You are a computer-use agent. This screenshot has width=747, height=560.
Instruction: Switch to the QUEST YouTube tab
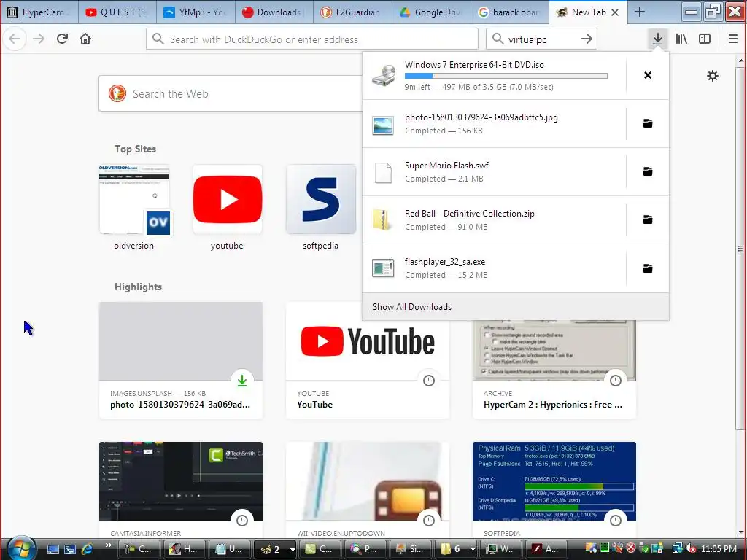(x=117, y=12)
